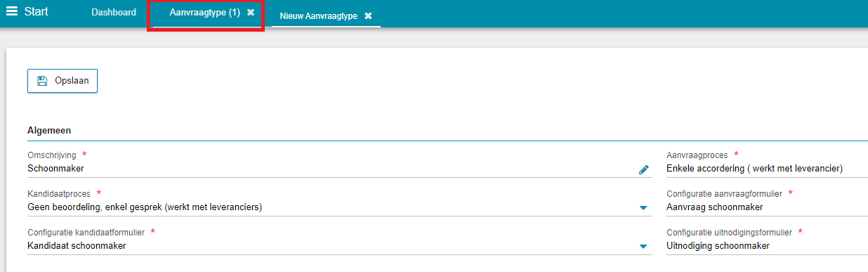
Task: Close the Nieuw Aanvraagtype tab
Action: (368, 16)
